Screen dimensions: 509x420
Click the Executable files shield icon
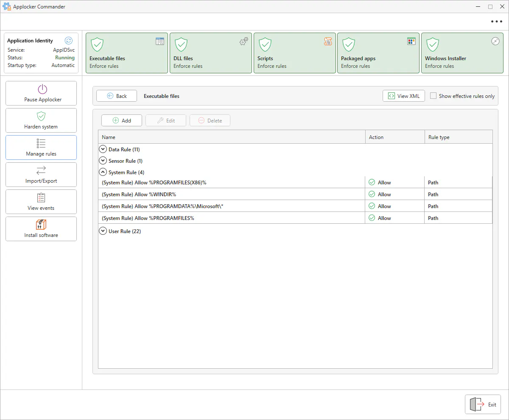click(x=97, y=44)
